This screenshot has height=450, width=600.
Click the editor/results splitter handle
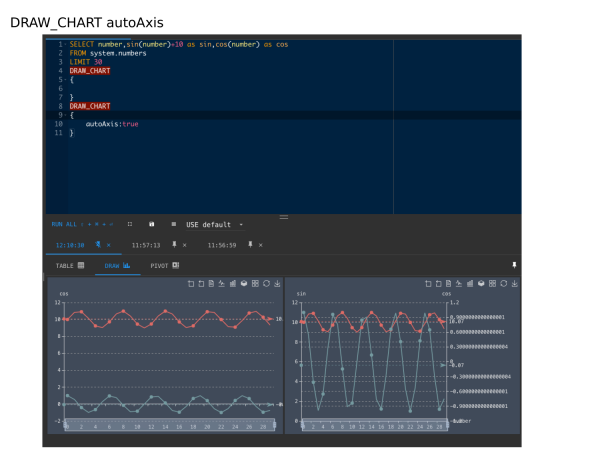pyautogui.click(x=283, y=216)
